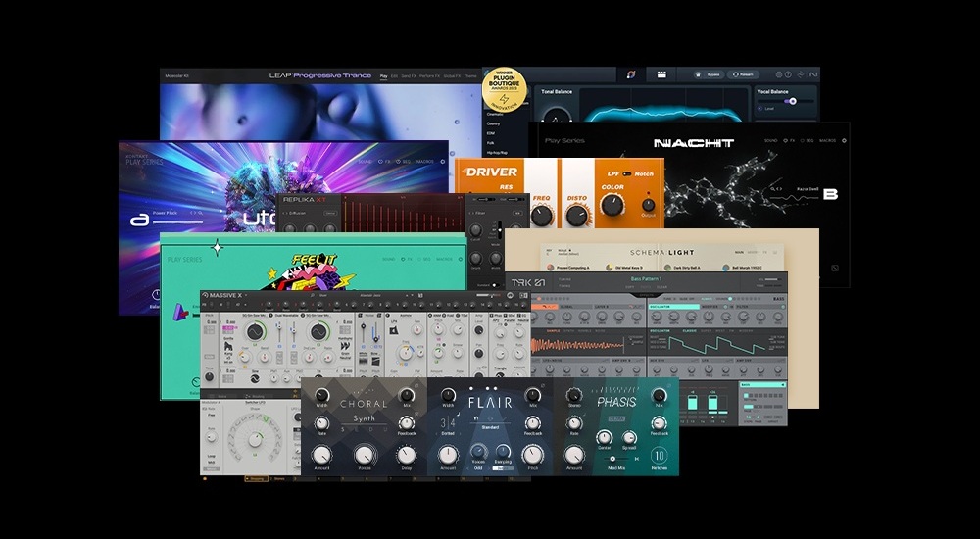Toggle the SEQ power icon in Feel It
This screenshot has width=980, height=539.
(420, 259)
